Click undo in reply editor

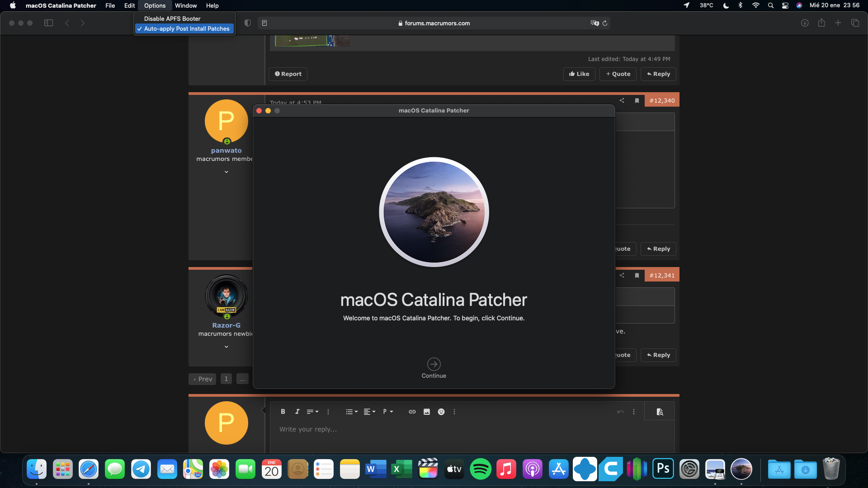[620, 412]
